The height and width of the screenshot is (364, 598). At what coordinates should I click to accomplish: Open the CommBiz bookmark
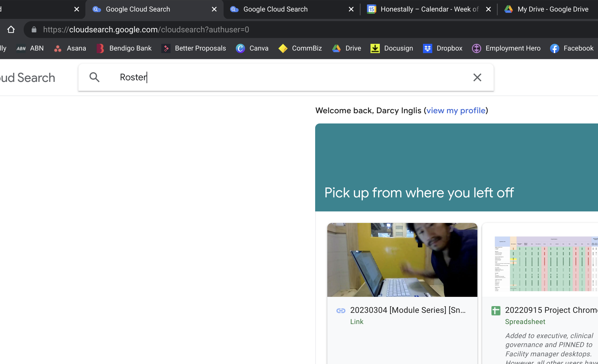point(300,48)
